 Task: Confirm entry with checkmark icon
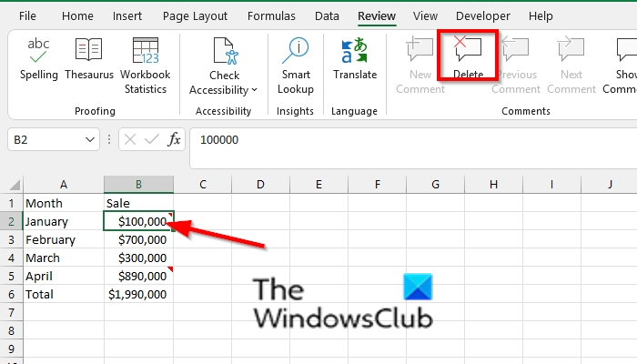(x=152, y=140)
